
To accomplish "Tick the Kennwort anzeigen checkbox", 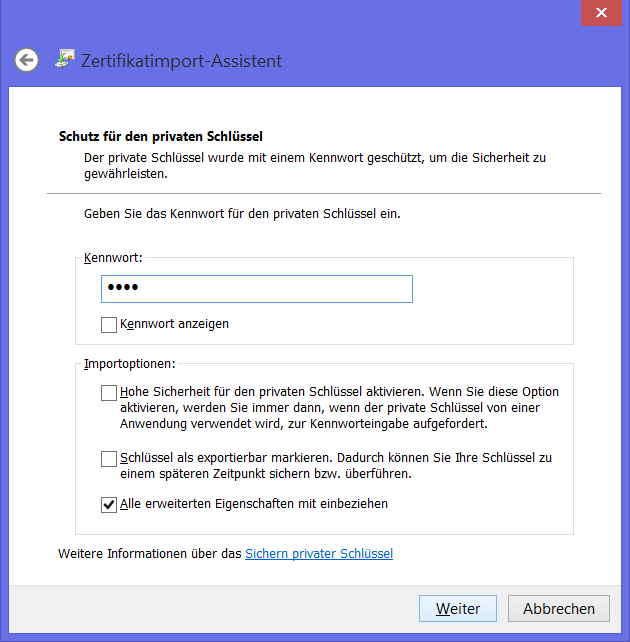I will (109, 325).
